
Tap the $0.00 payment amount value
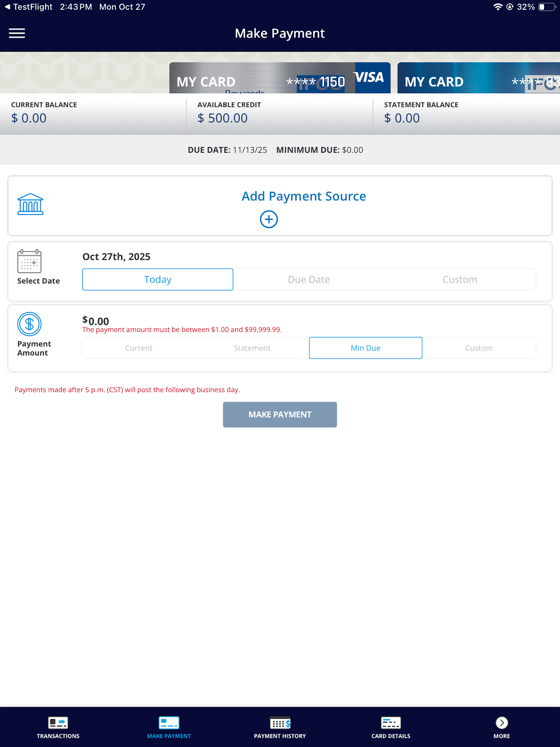[x=96, y=320]
